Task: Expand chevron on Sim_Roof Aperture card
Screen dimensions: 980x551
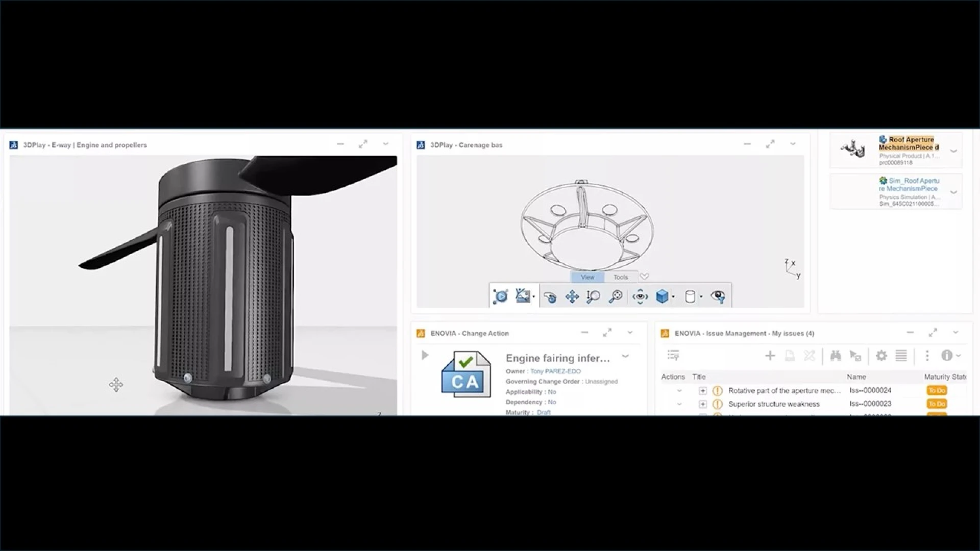Action: [x=953, y=192]
